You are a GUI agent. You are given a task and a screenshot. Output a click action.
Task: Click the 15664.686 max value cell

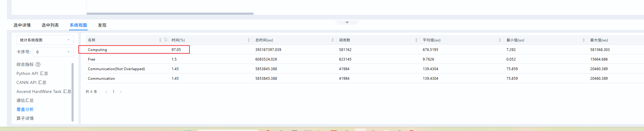pos(599,59)
